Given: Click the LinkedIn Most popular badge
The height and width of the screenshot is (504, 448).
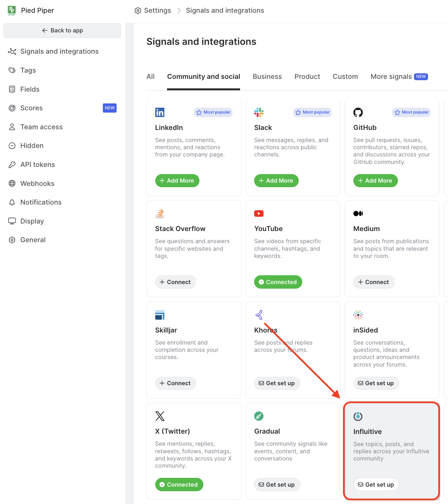Looking at the screenshot, I should click(x=213, y=112).
